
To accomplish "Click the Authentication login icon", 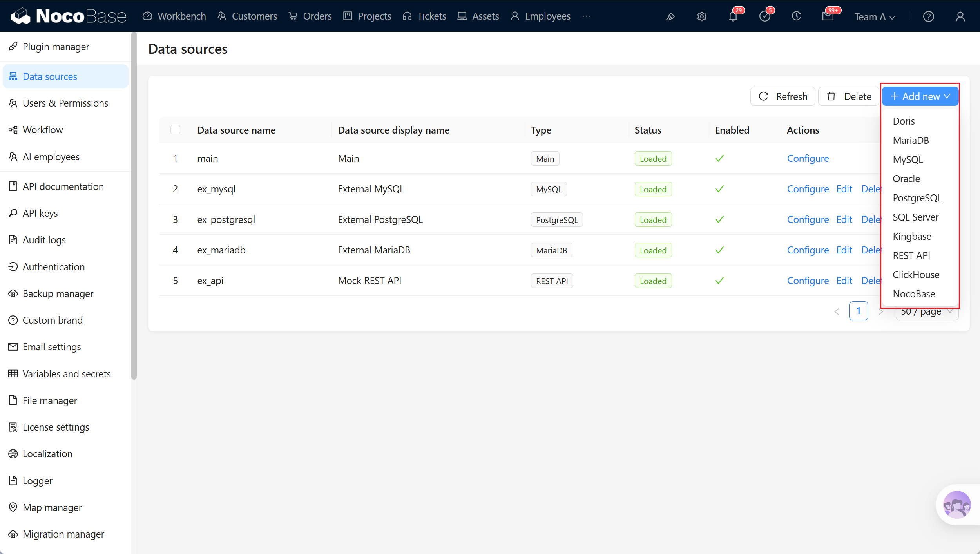I will 13,267.
